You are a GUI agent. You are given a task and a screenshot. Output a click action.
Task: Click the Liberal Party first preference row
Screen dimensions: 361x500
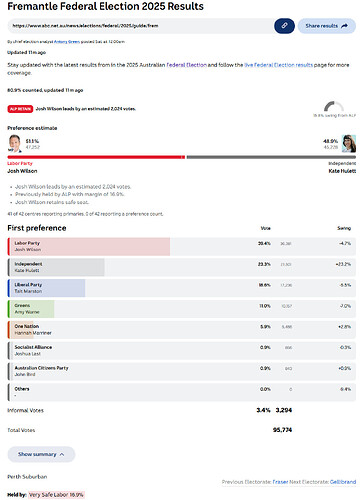[182, 288]
